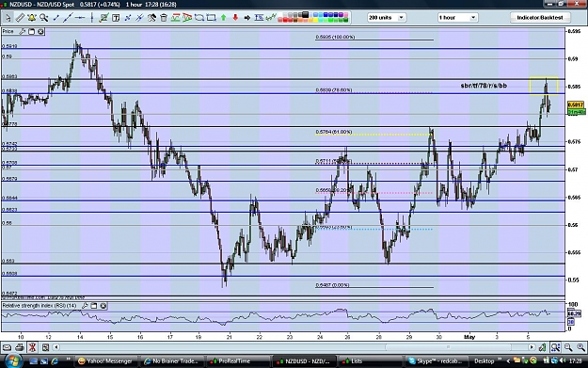Open RSI indicator wrench settings
This screenshot has width=588, height=368.
pyautogui.click(x=85, y=306)
